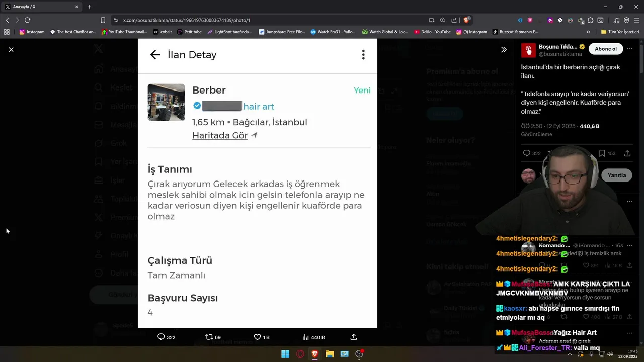
Task: Expand hidden bookmarks with double chevron
Action: [588, 32]
